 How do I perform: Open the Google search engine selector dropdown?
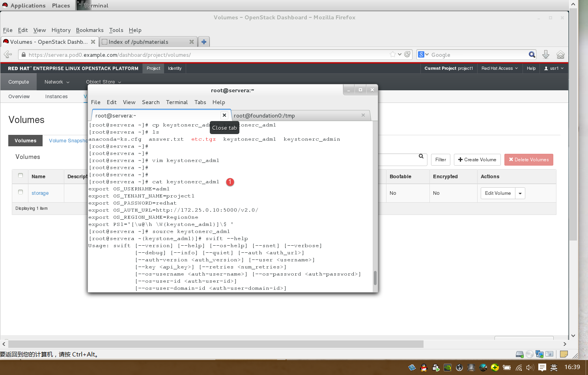[x=424, y=54]
